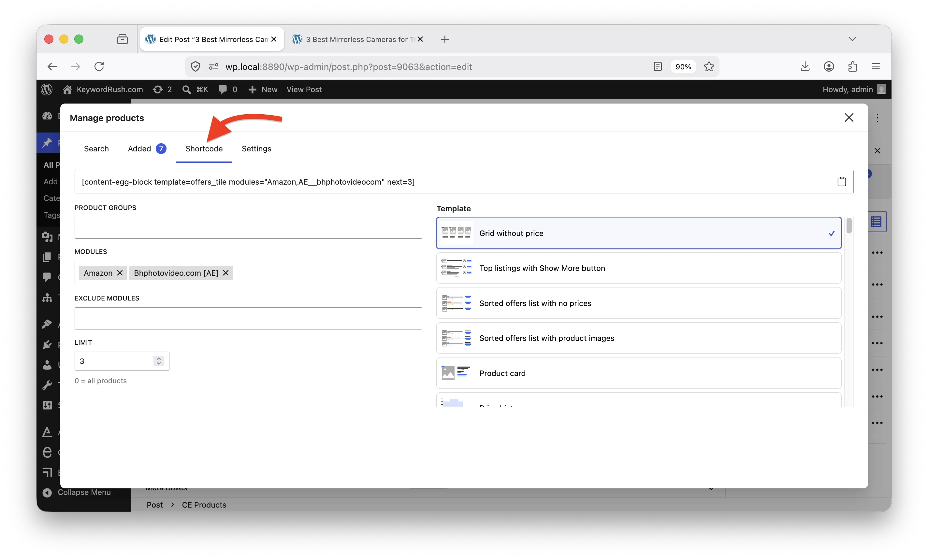Open the browser hamburger menu
The width and height of the screenshot is (928, 560).
pos(876,67)
